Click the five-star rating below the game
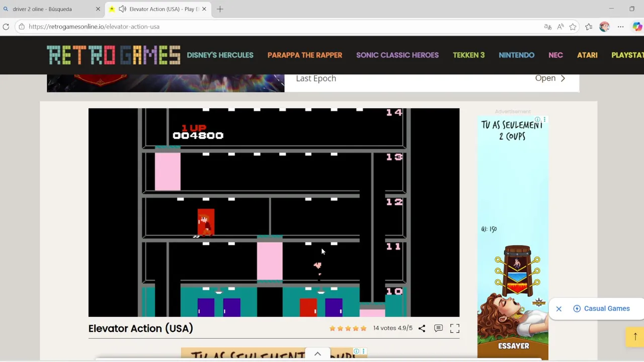Screen dimensions: 644x362 pyautogui.click(x=348, y=328)
